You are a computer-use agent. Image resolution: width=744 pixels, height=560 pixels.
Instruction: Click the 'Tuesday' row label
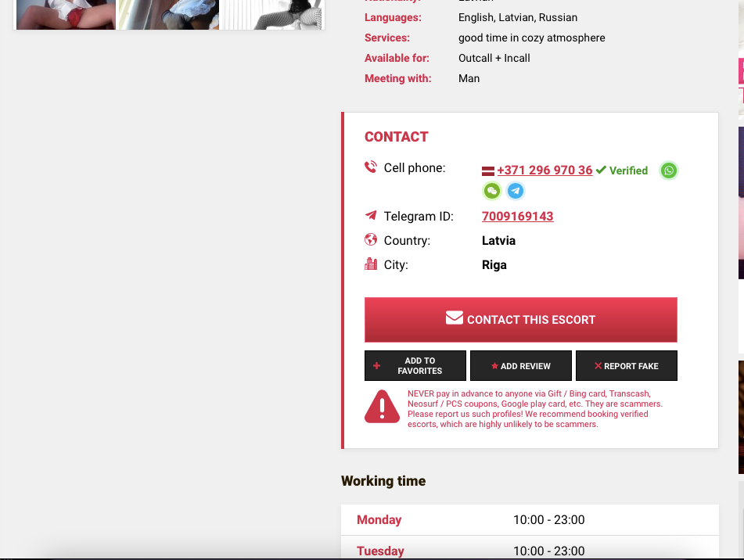[x=380, y=551]
